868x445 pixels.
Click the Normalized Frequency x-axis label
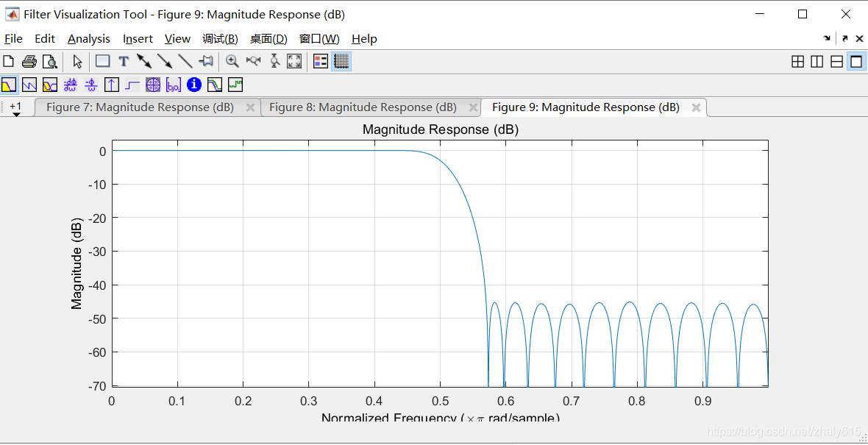pos(440,417)
